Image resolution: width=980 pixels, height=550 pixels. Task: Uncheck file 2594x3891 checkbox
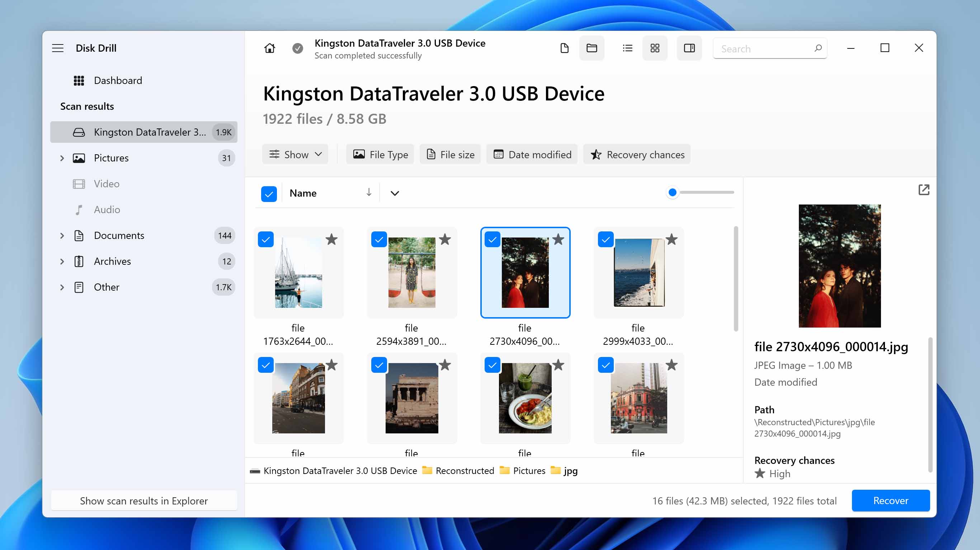pos(379,239)
